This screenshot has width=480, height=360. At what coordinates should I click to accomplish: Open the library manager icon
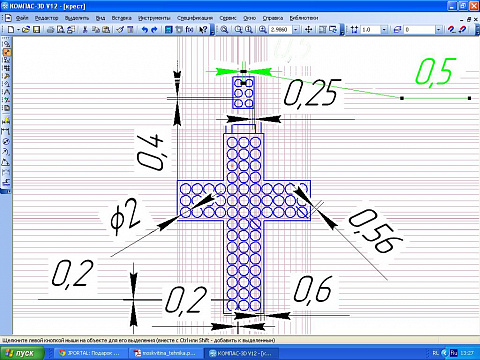[169, 30]
